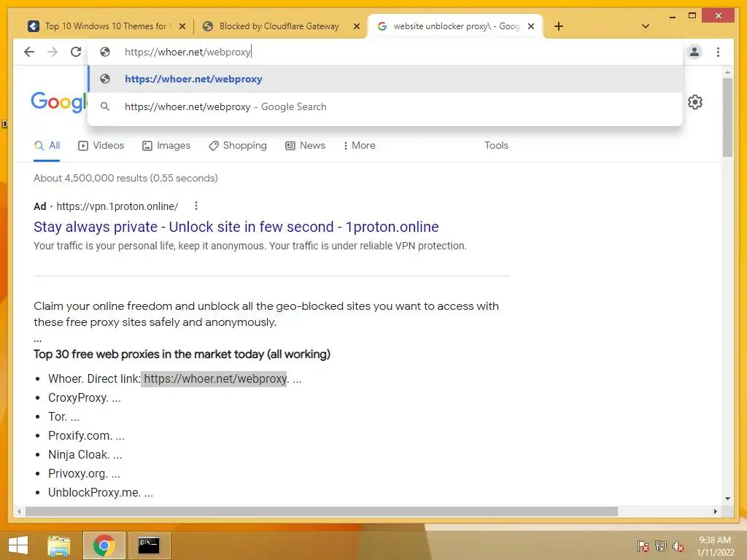The image size is (747, 560).
Task: Open ad options three-dot menu
Action: (196, 206)
